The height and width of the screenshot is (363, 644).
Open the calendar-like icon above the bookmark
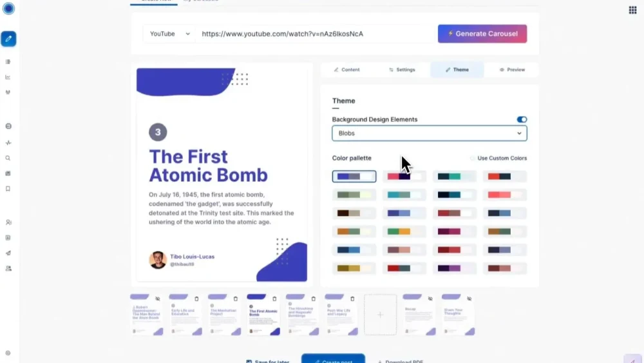click(x=8, y=173)
